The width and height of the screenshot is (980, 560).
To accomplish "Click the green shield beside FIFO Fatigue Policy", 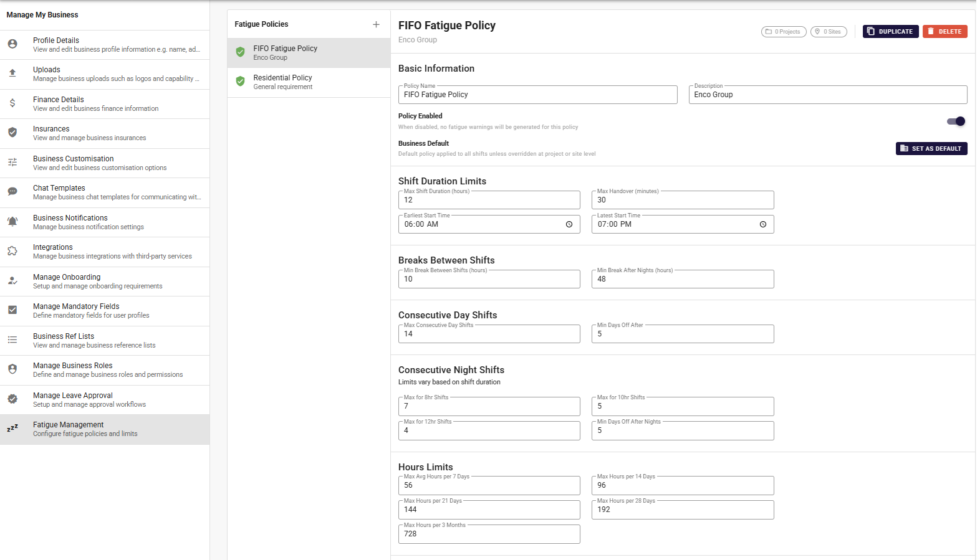I will click(x=240, y=52).
